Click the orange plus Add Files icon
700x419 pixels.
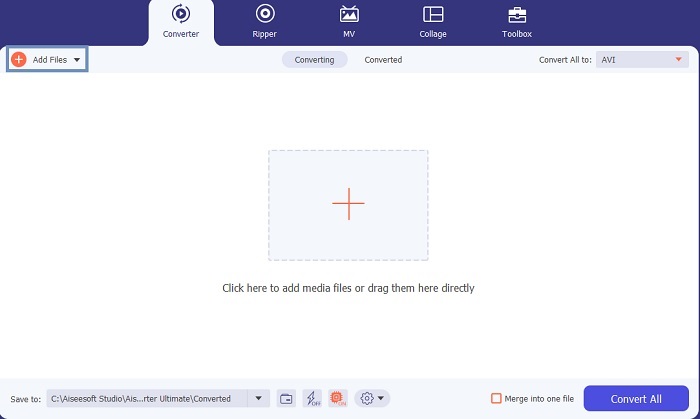coord(19,60)
